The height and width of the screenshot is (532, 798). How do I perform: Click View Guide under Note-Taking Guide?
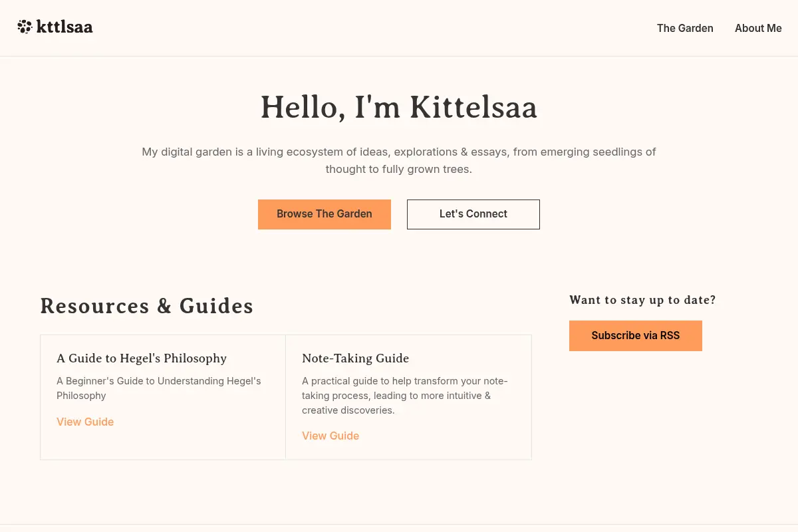[x=331, y=436]
